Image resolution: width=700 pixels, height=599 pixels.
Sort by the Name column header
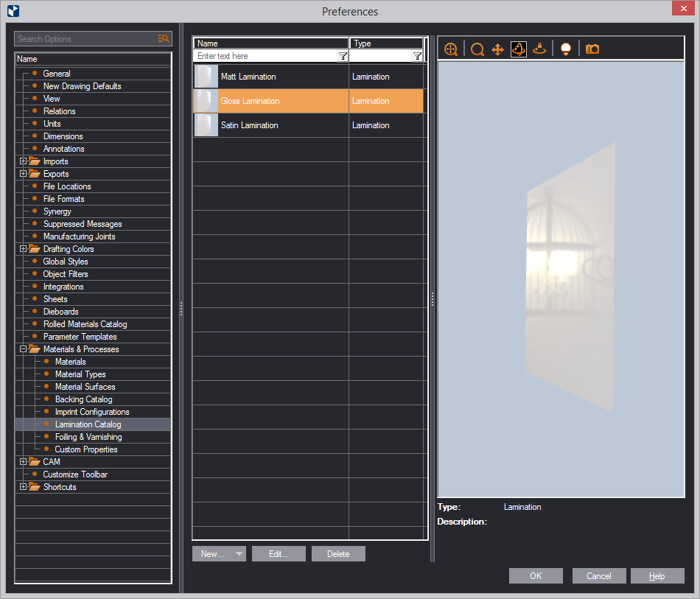(x=271, y=43)
